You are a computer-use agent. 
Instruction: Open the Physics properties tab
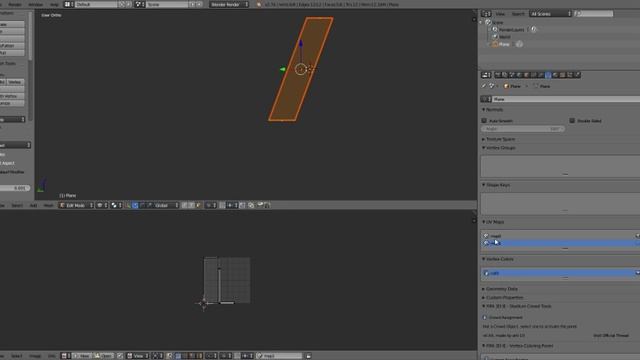pos(578,75)
